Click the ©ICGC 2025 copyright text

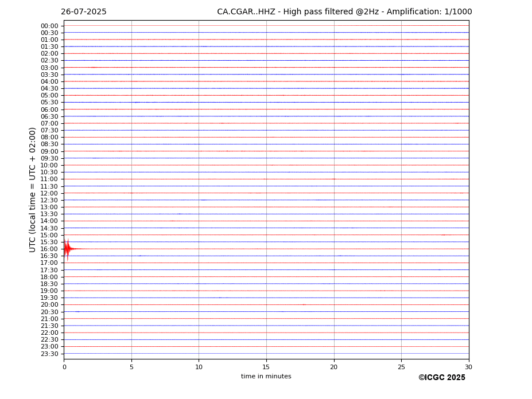(x=442, y=378)
